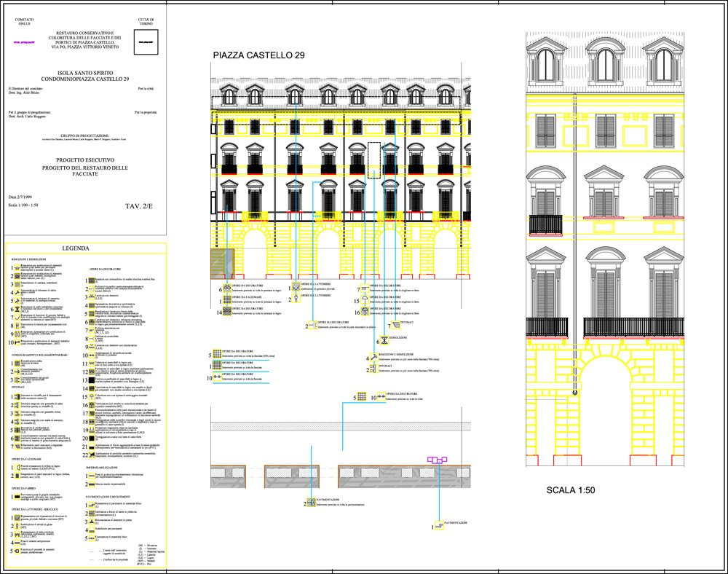This screenshot has height=574, width=728.
Task: Click the PIAZZA CASTELLO 29 drawing title
Action: 258,56
